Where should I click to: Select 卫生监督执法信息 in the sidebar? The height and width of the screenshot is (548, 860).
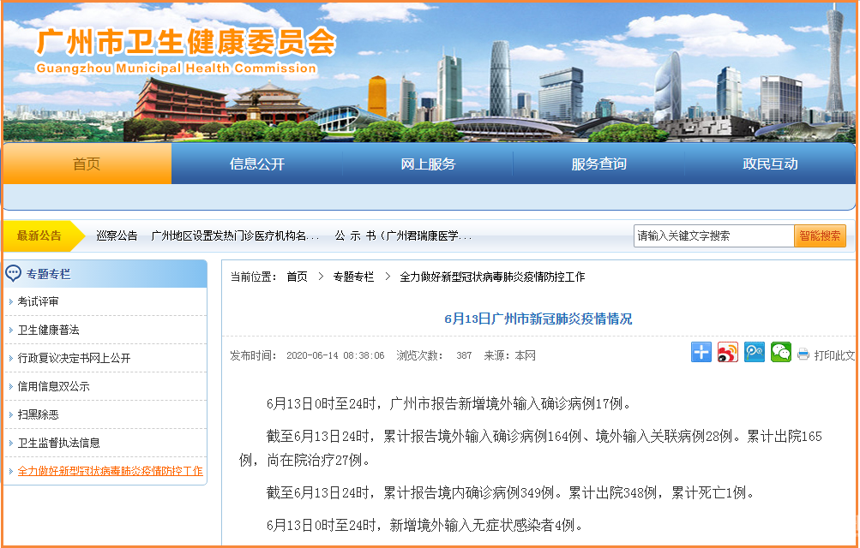pyautogui.click(x=59, y=443)
